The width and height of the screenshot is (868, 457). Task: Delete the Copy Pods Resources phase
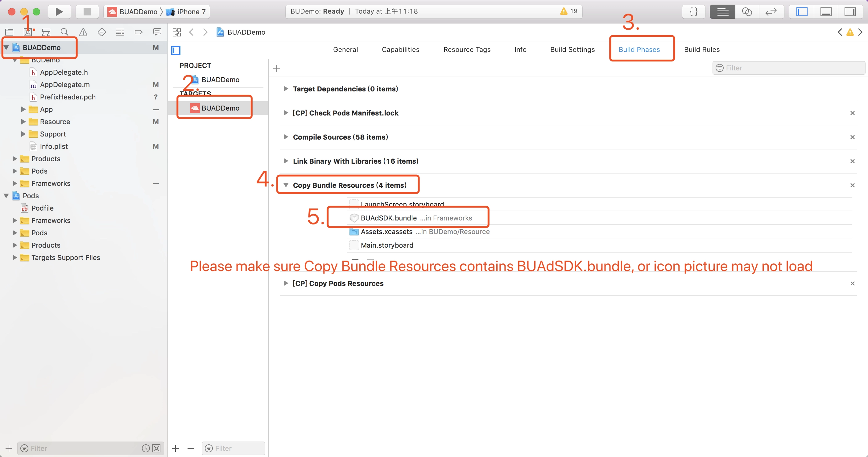pos(853,284)
